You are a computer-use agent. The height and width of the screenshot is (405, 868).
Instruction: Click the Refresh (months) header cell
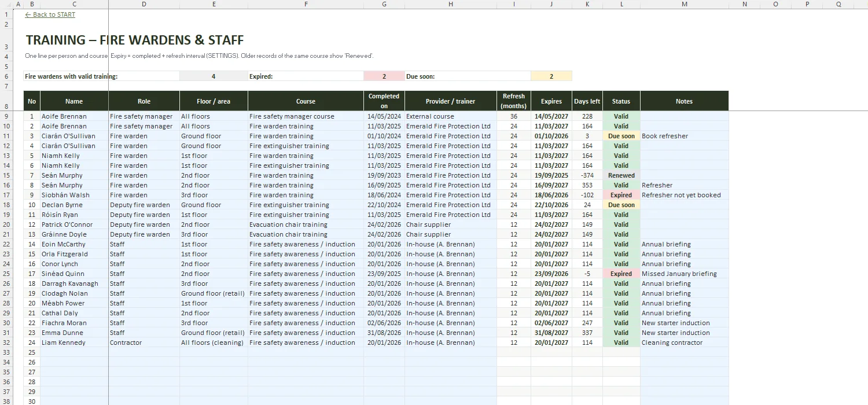(514, 101)
